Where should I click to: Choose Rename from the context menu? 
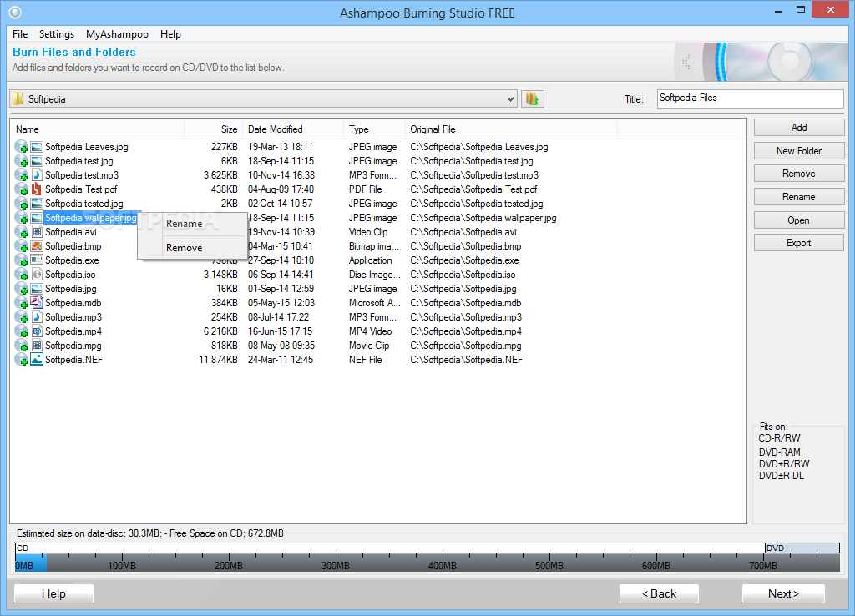point(192,224)
